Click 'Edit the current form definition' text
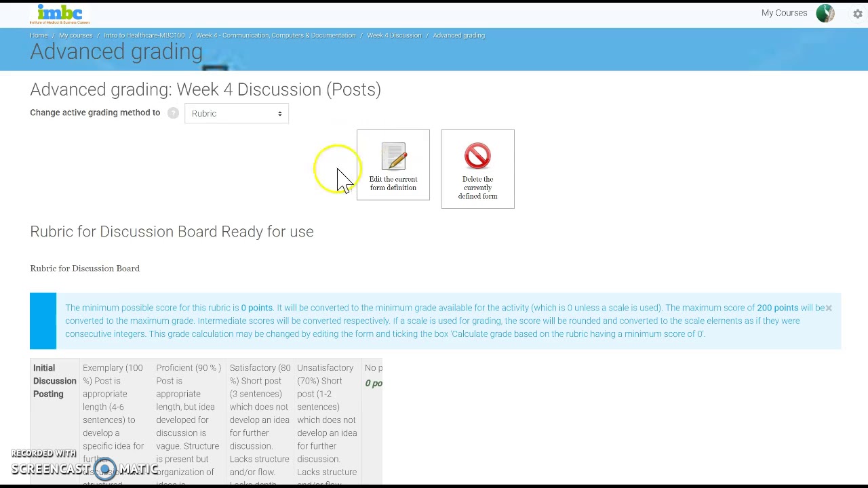Screen dimensions: 868x488 click(393, 183)
